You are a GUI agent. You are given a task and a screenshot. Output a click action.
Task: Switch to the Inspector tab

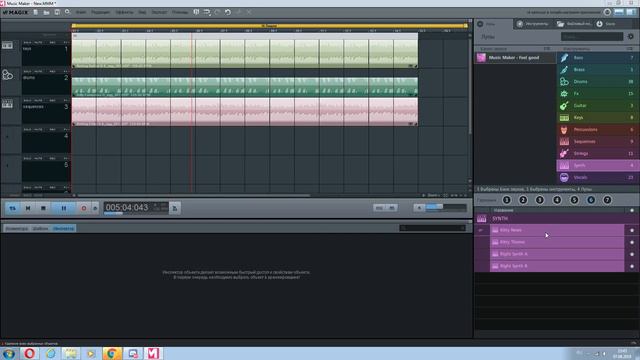point(63,229)
